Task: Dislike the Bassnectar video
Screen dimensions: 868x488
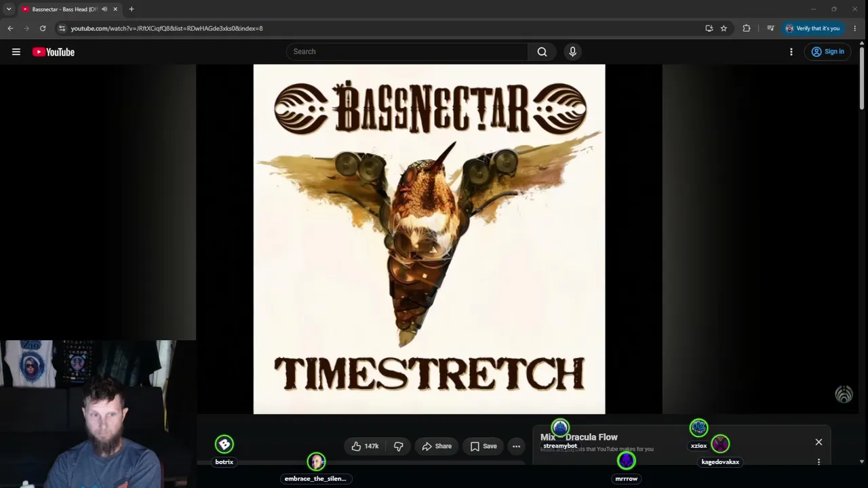Action: [x=399, y=446]
